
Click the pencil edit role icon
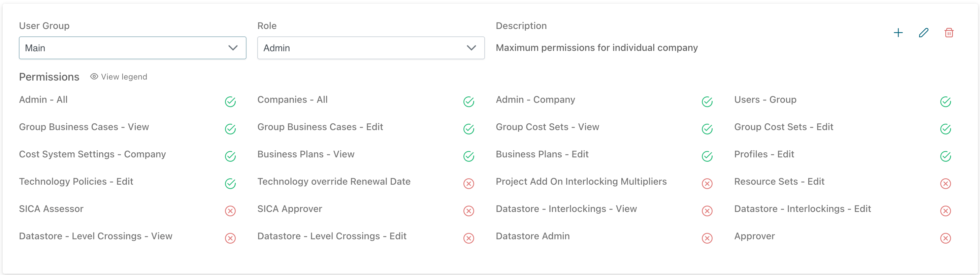tap(923, 33)
